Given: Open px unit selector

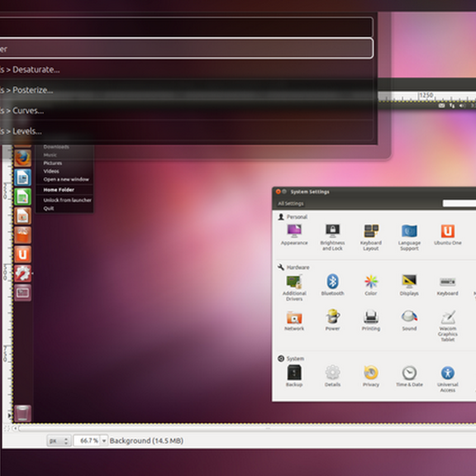Looking at the screenshot, I should pyautogui.click(x=59, y=441).
